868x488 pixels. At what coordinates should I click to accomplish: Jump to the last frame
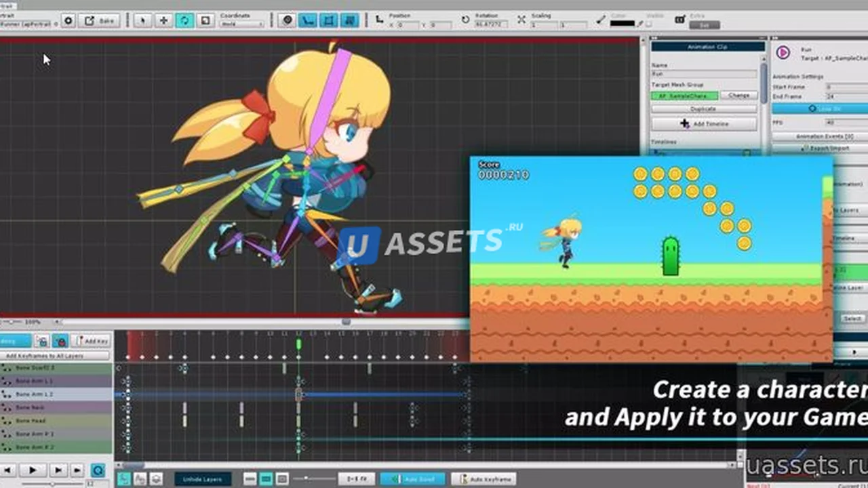pyautogui.click(x=77, y=470)
